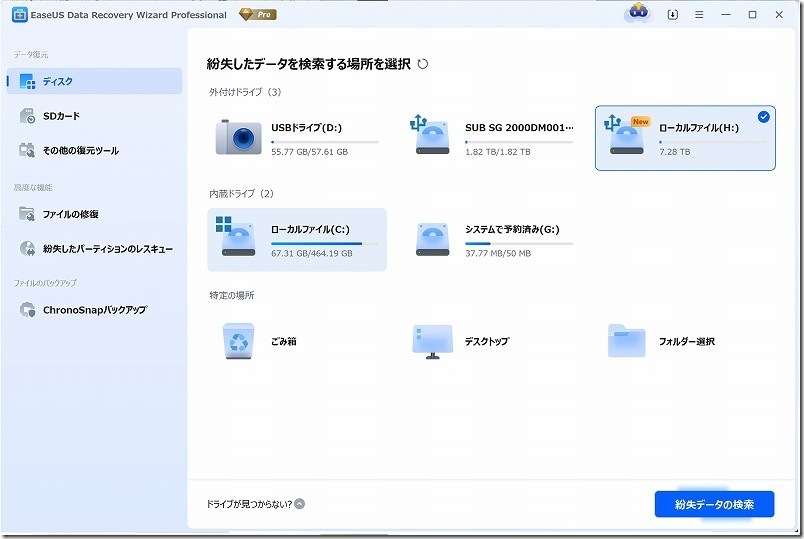The image size is (804, 539).
Task: Click the デスクトップ monitor icon
Action: pyautogui.click(x=433, y=342)
